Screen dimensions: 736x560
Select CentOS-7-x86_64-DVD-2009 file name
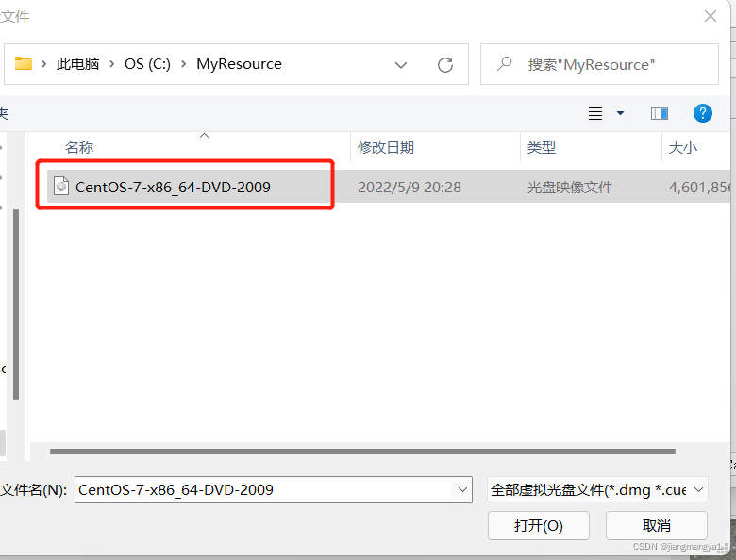click(x=173, y=187)
